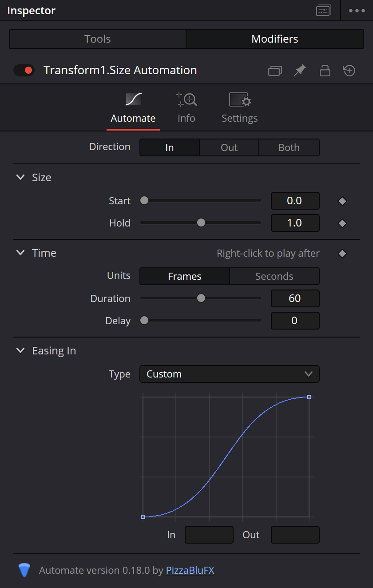Add keyframe for Hold with diamond icon
Screen dimensions: 373x588
pos(342,223)
